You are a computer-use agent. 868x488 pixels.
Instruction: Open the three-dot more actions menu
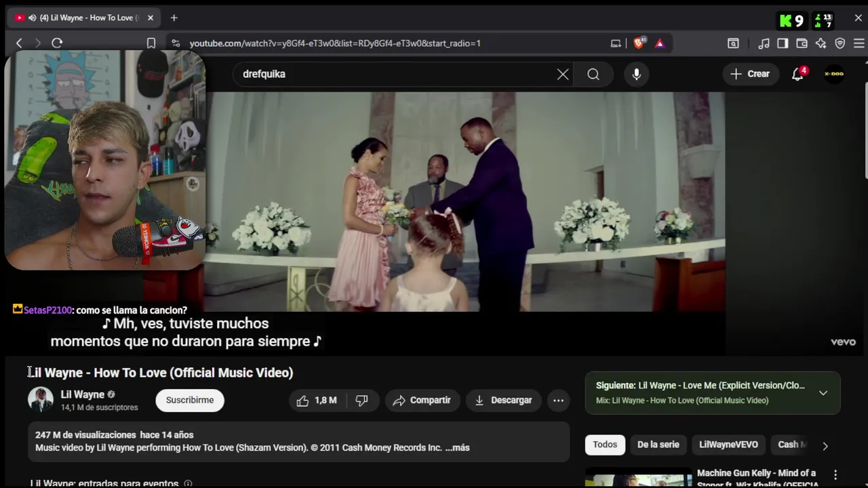coord(558,400)
